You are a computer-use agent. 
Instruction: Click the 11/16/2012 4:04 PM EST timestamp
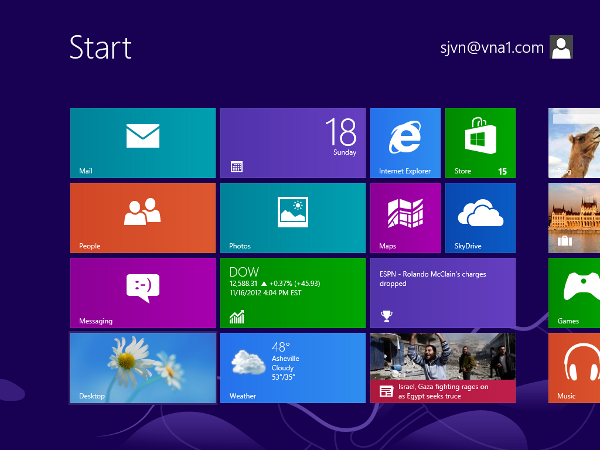[x=266, y=293]
